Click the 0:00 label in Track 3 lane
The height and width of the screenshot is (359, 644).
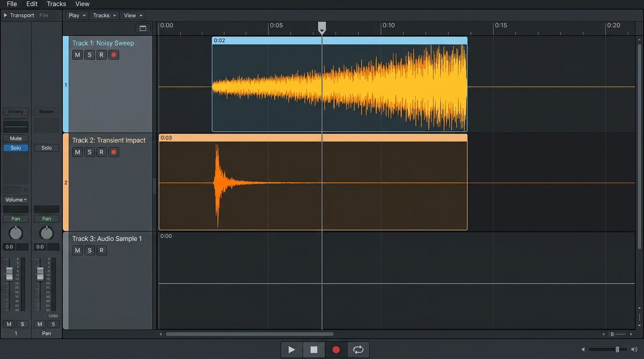pos(166,236)
